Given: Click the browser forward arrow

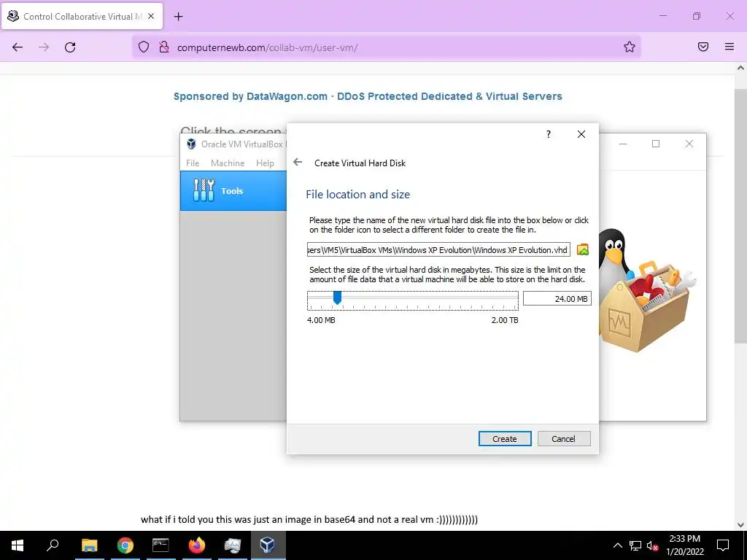Looking at the screenshot, I should click(x=44, y=47).
